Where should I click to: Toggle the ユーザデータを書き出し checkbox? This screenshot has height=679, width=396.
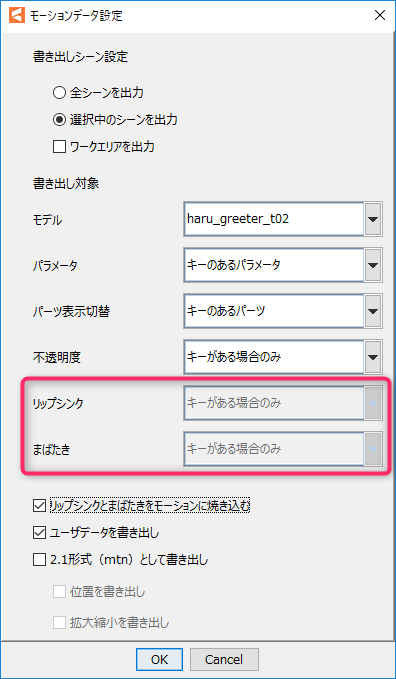pyautogui.click(x=39, y=533)
